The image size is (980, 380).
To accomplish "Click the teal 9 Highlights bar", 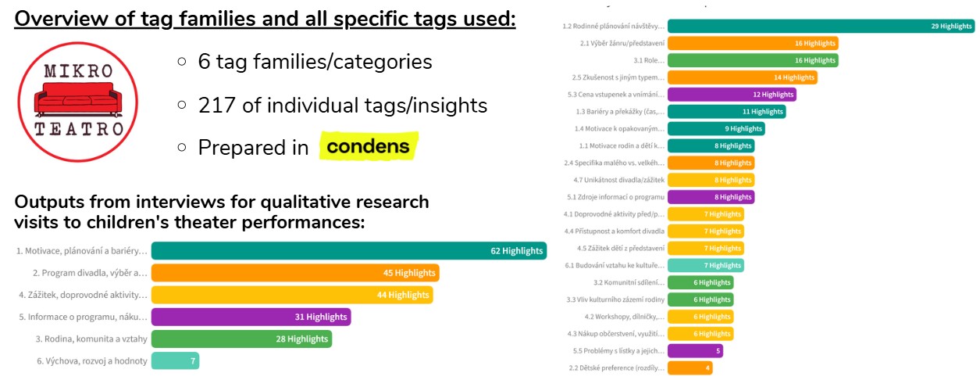I will tap(716, 129).
